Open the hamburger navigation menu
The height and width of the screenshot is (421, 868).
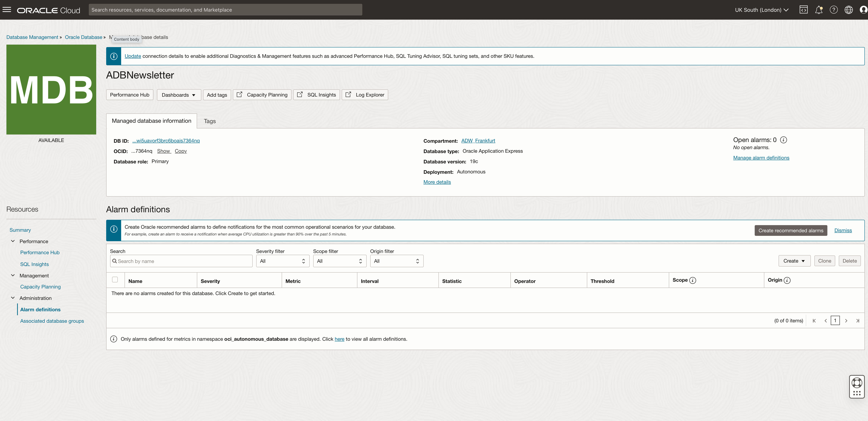click(x=7, y=10)
